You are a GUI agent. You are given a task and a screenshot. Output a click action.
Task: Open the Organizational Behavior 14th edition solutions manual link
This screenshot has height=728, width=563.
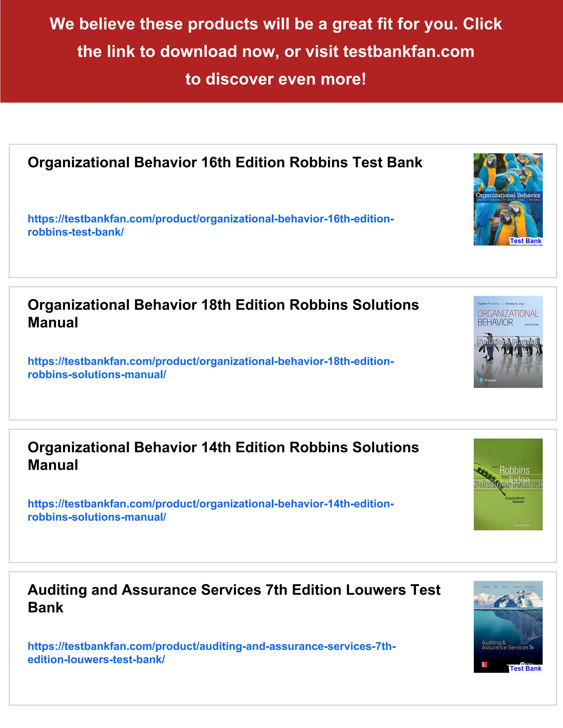click(211, 504)
